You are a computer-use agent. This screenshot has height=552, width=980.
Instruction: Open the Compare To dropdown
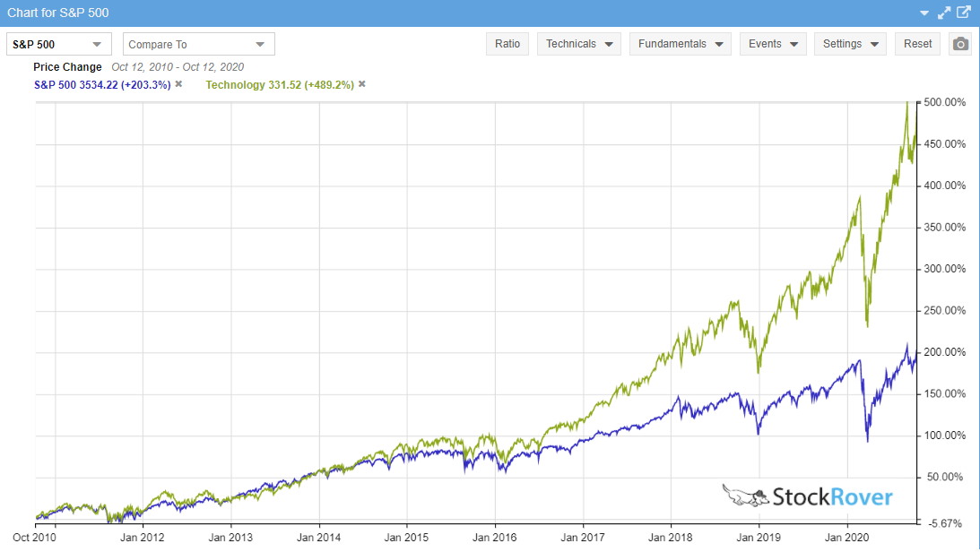[x=198, y=43]
